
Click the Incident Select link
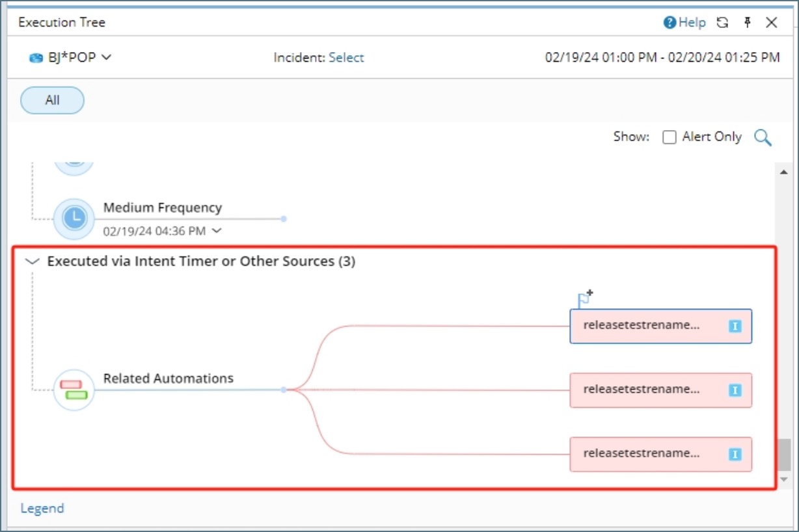[x=346, y=57]
